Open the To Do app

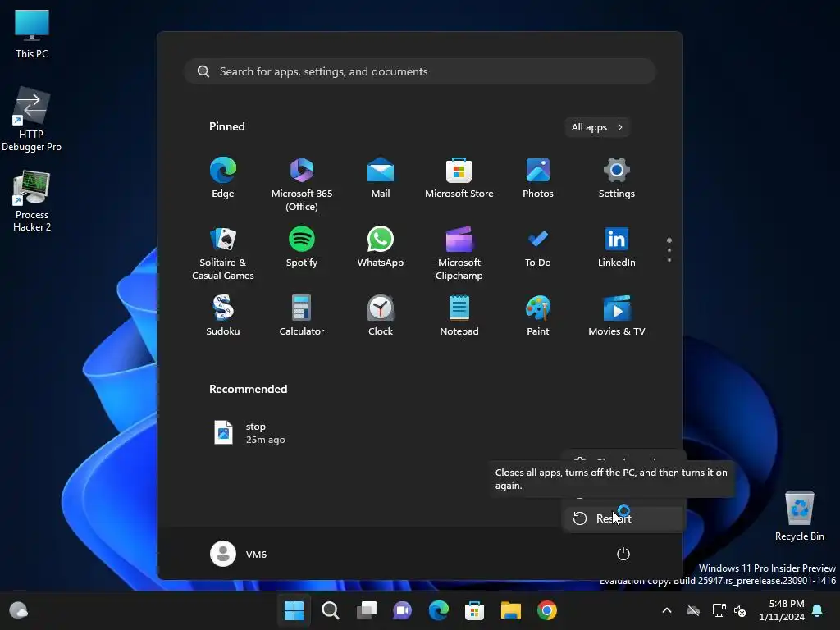[538, 247]
